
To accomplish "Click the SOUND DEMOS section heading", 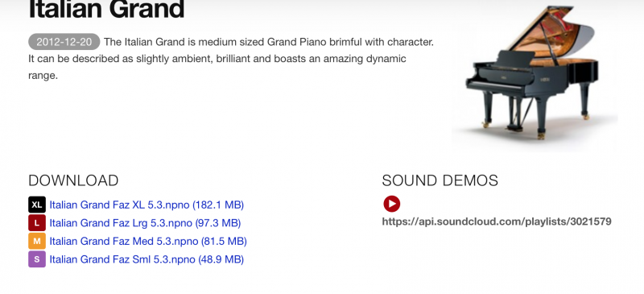I will (x=440, y=180).
